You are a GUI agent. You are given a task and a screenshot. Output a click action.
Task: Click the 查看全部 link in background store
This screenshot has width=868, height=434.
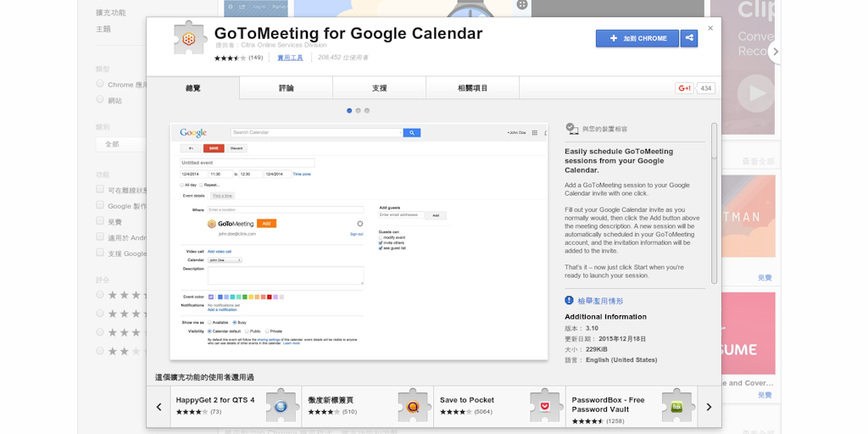click(x=759, y=162)
